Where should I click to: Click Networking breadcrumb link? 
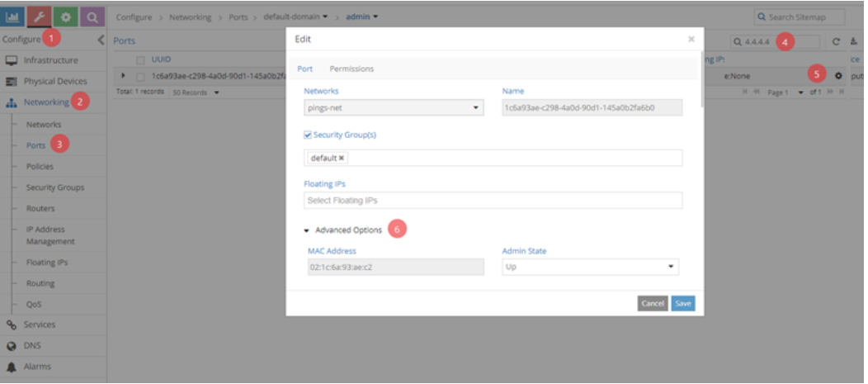coord(191,17)
